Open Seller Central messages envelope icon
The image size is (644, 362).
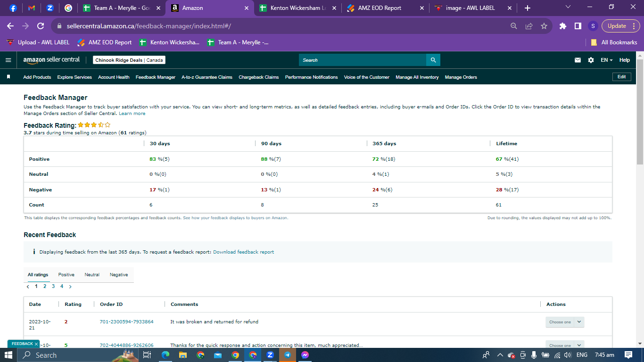click(x=578, y=60)
